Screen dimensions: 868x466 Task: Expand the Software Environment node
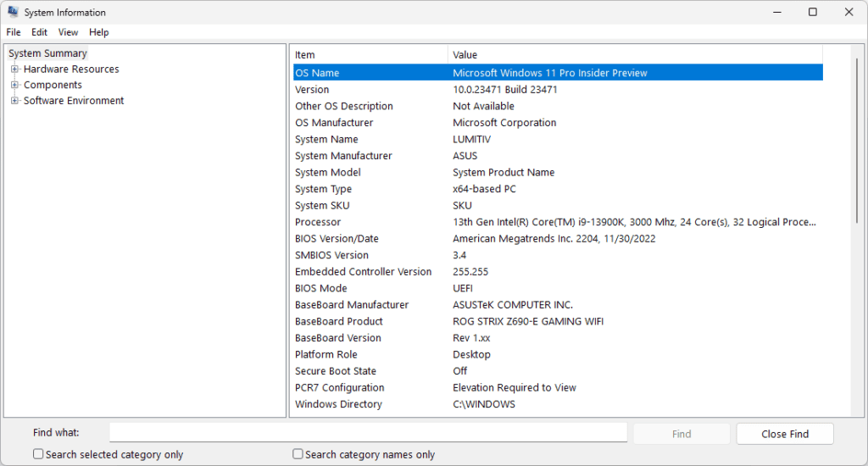click(15, 100)
